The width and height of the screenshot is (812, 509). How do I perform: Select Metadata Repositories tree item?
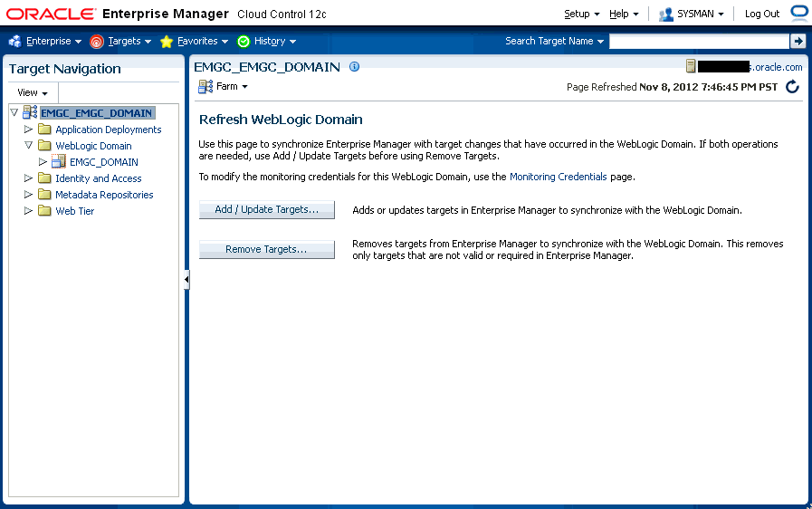[104, 195]
